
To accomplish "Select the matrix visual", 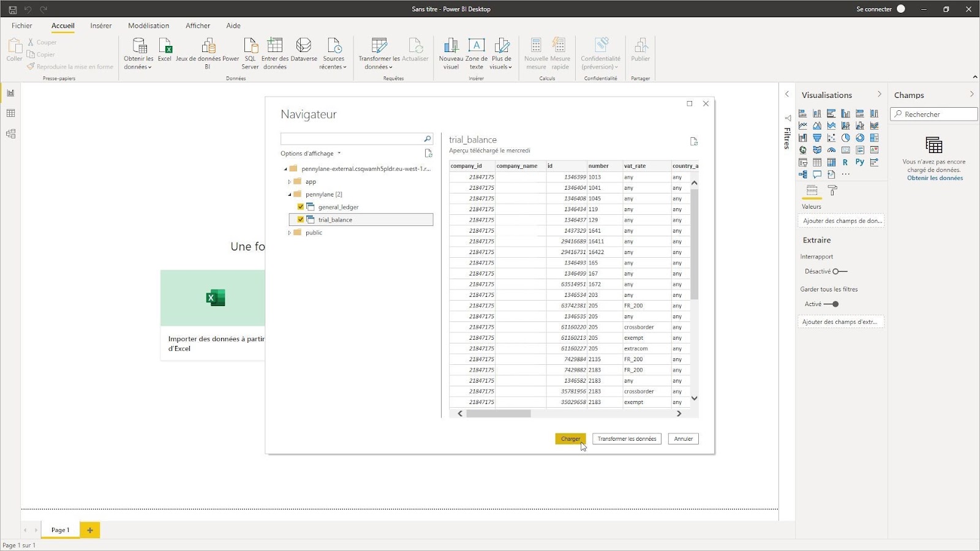I will (831, 162).
